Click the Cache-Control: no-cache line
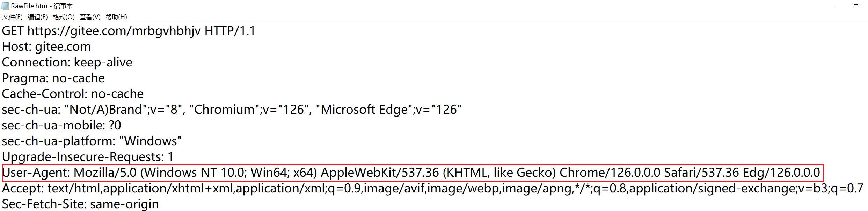Screen dimensions: 868x211 point(73,94)
